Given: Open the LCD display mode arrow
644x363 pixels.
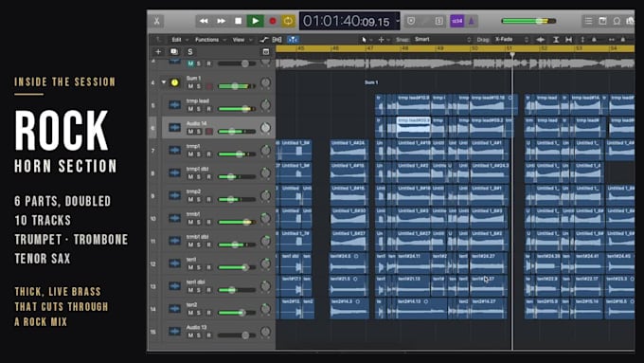Looking at the screenshot, I should pos(397,21).
